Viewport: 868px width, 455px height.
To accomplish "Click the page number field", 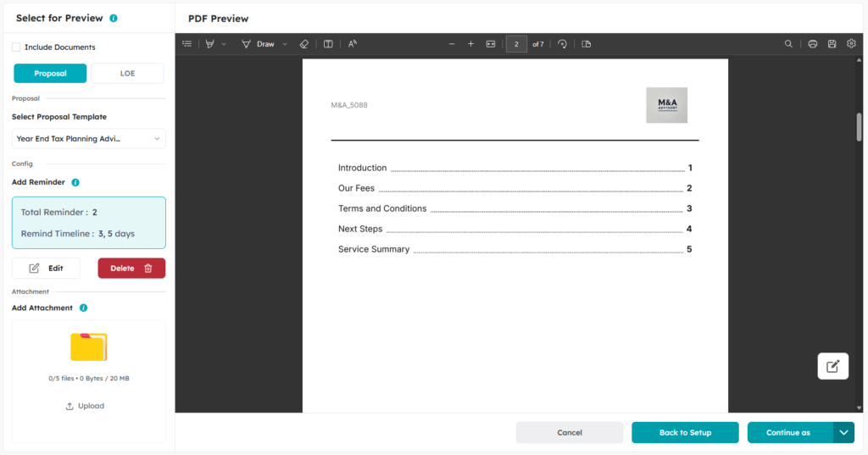I will click(x=516, y=44).
